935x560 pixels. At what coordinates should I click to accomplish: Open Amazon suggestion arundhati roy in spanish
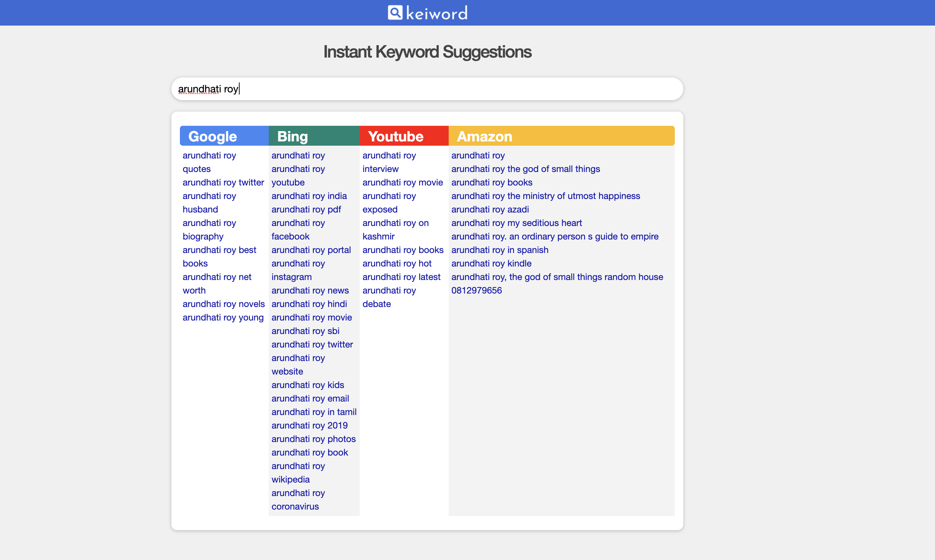pyautogui.click(x=499, y=250)
